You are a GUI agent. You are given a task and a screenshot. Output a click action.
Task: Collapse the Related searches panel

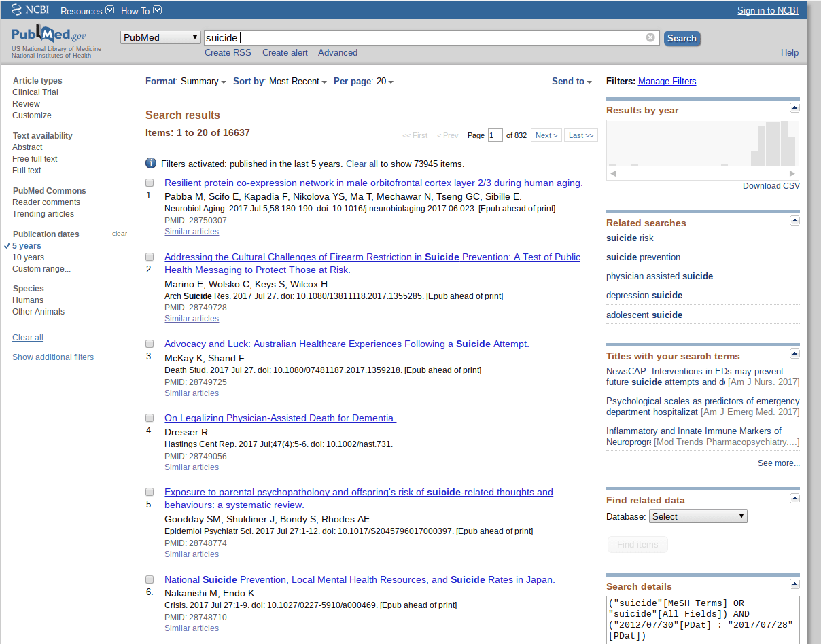tap(794, 220)
